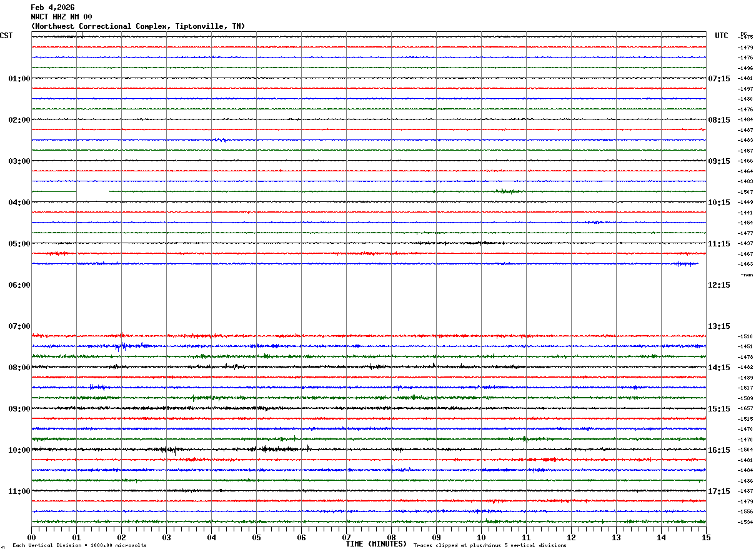Click the DC offset value -1657
This screenshot has width=756, height=554.
pyautogui.click(x=745, y=408)
